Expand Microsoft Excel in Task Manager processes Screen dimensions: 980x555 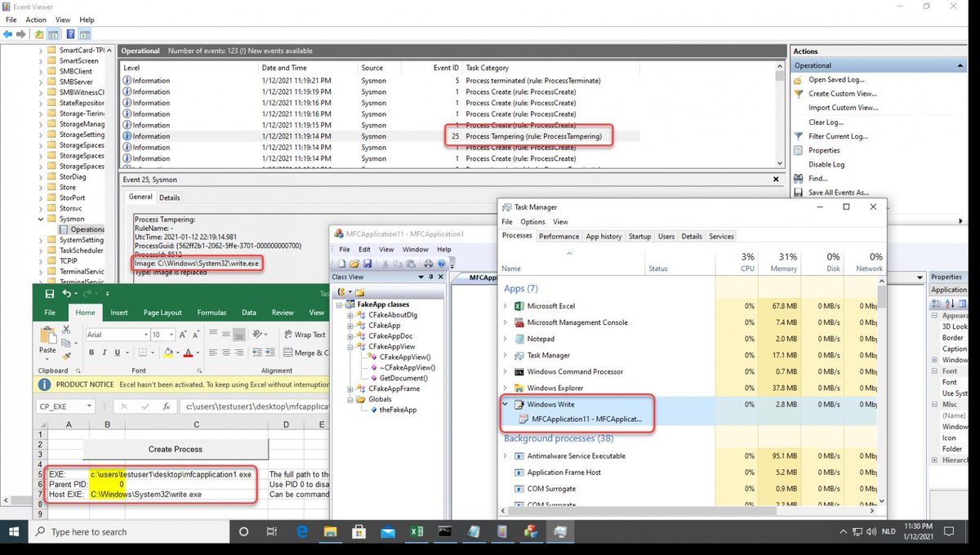(x=506, y=305)
